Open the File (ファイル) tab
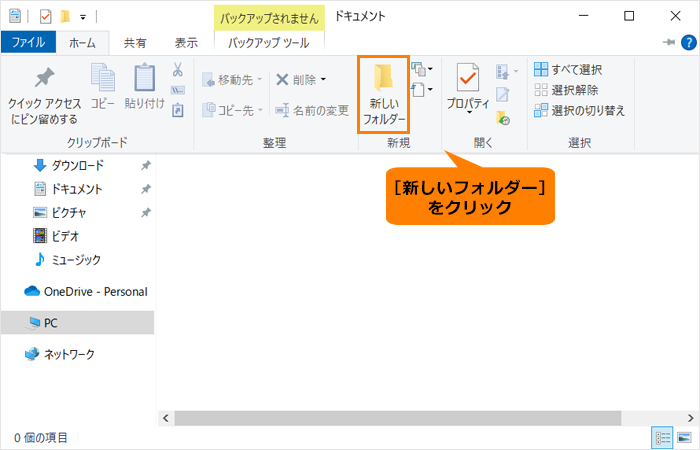The width and height of the screenshot is (700, 450). pyautogui.click(x=28, y=42)
